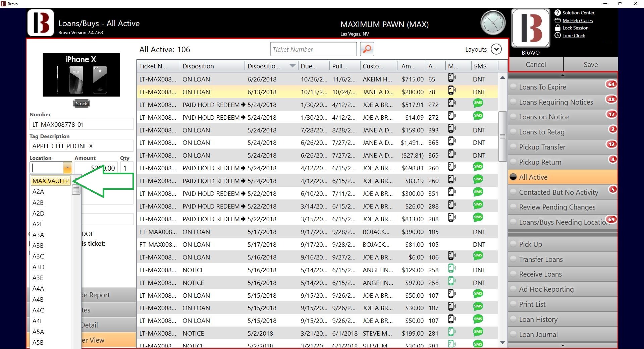644x349 pixels.
Task: Select the Pickup Transfer filter
Action: click(x=563, y=147)
